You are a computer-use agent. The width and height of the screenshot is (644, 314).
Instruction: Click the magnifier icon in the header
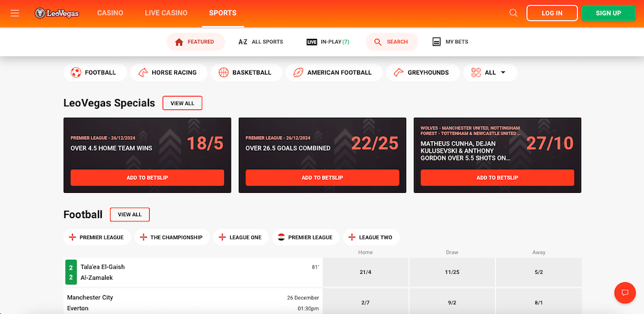pos(513,13)
